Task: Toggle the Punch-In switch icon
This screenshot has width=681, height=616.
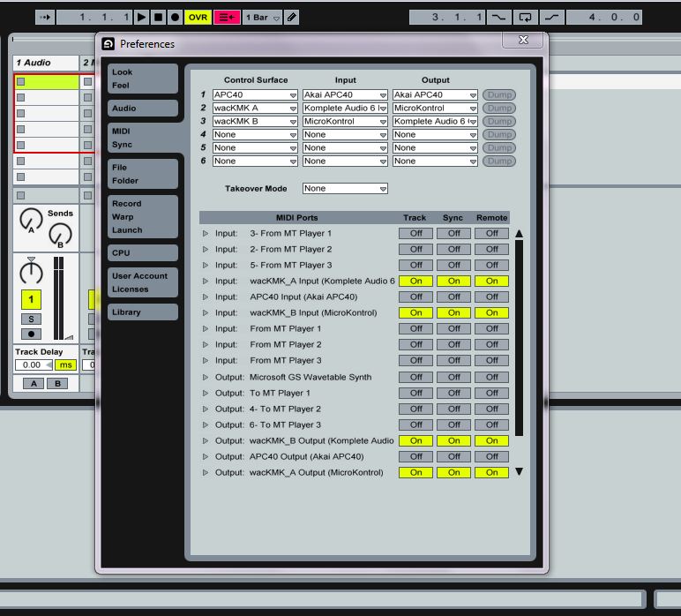Action: (498, 18)
